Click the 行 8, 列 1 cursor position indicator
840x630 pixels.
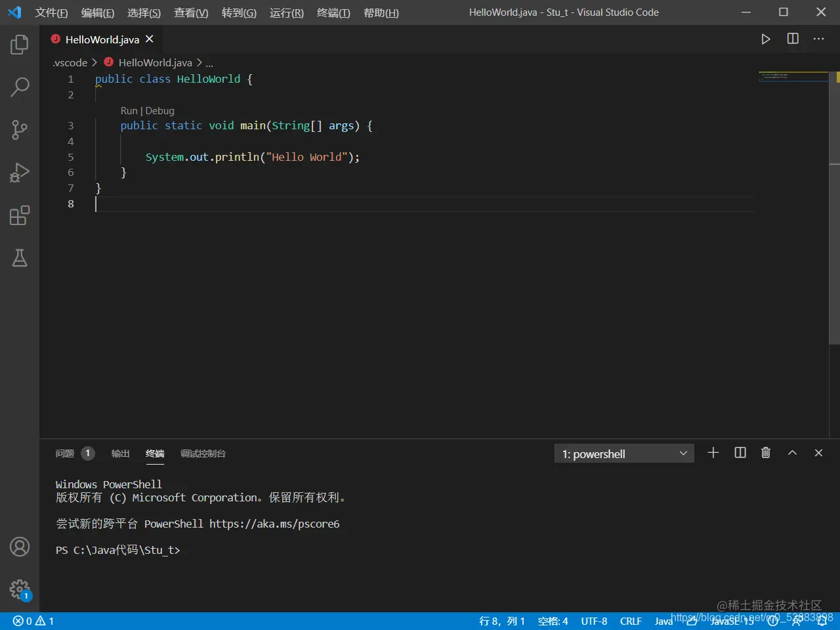(502, 621)
